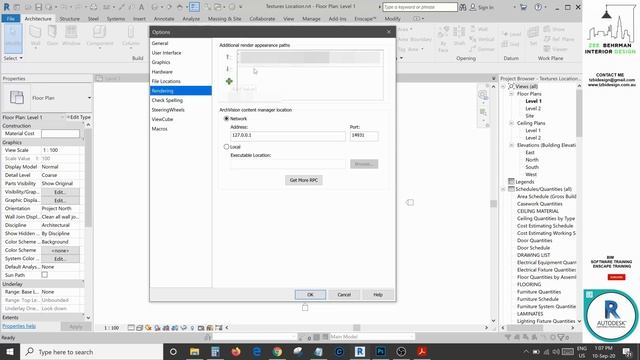Open the Architecture ribbon tab
The height and width of the screenshot is (360, 640).
click(x=38, y=19)
